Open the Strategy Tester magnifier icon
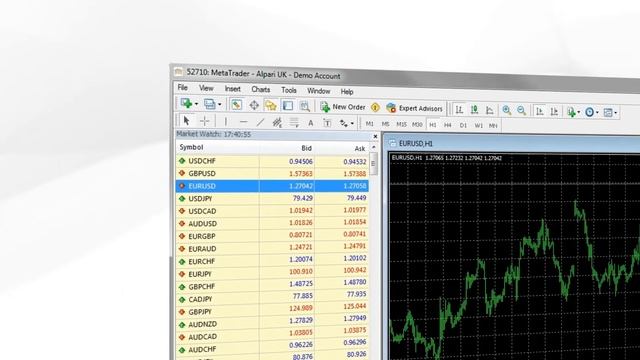Viewport: 640px width, 360px height. tap(305, 106)
